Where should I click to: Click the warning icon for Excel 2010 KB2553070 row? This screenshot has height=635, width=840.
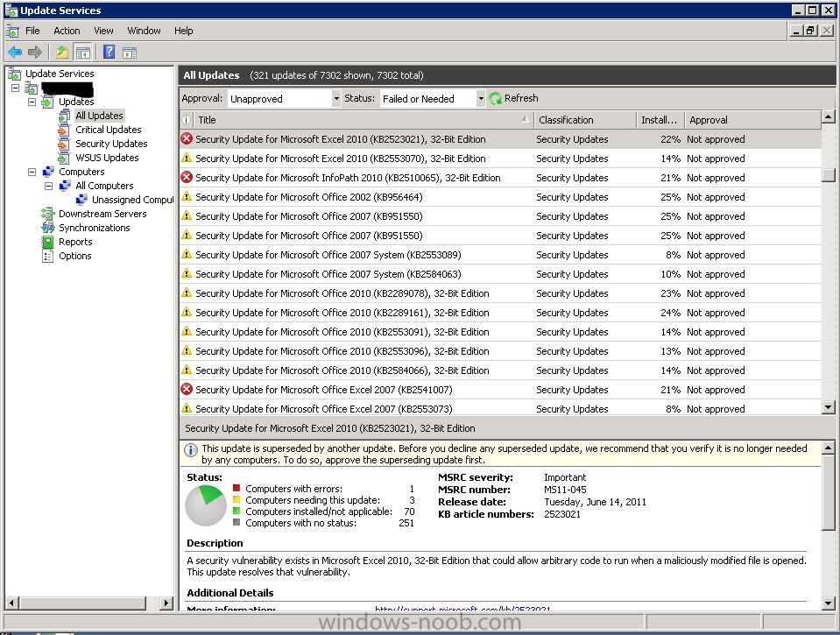[187, 158]
